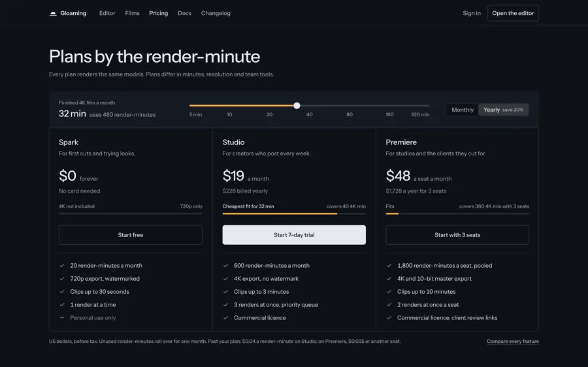The image size is (588, 367).
Task: Click the film length slider handle
Action: [297, 106]
